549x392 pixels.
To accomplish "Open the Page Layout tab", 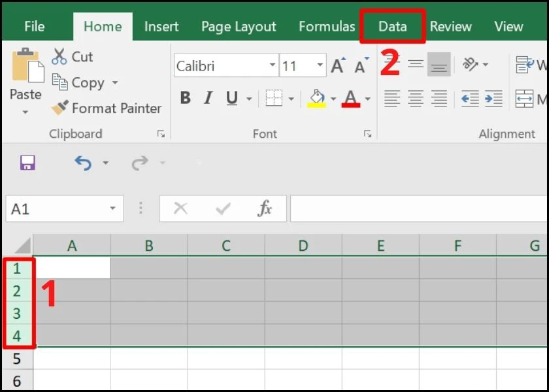I will [239, 27].
